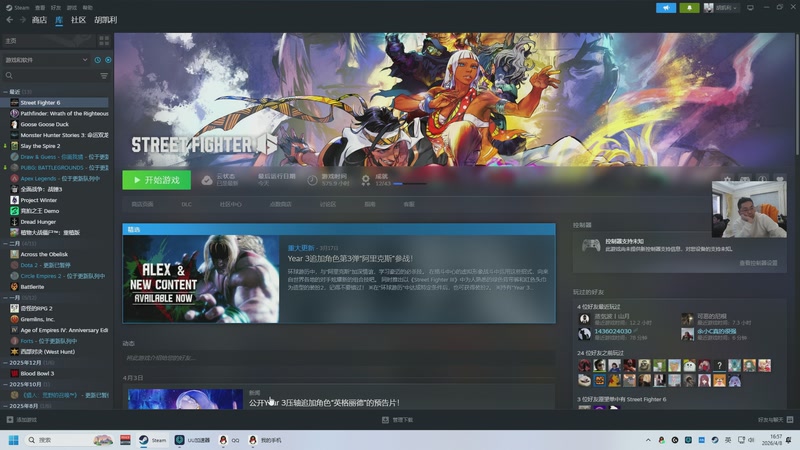Open UU加速器 from the taskbar
This screenshot has height=450, width=800.
click(192, 440)
